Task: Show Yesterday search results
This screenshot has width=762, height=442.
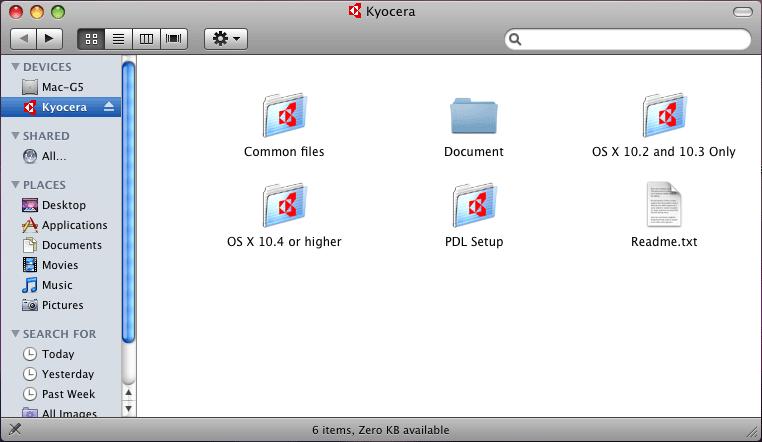Action: coord(61,374)
